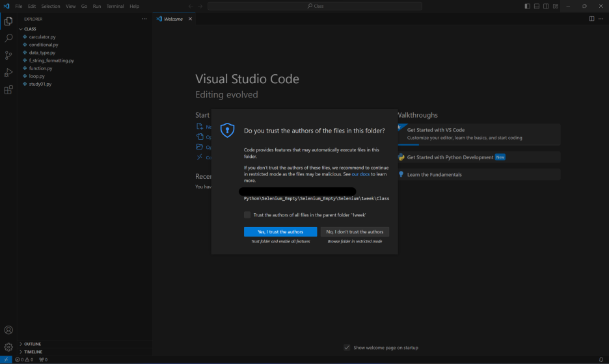Viewport: 609px width, 364px height.
Task: Click the remote window indicator in status bar
Action: coord(6,359)
